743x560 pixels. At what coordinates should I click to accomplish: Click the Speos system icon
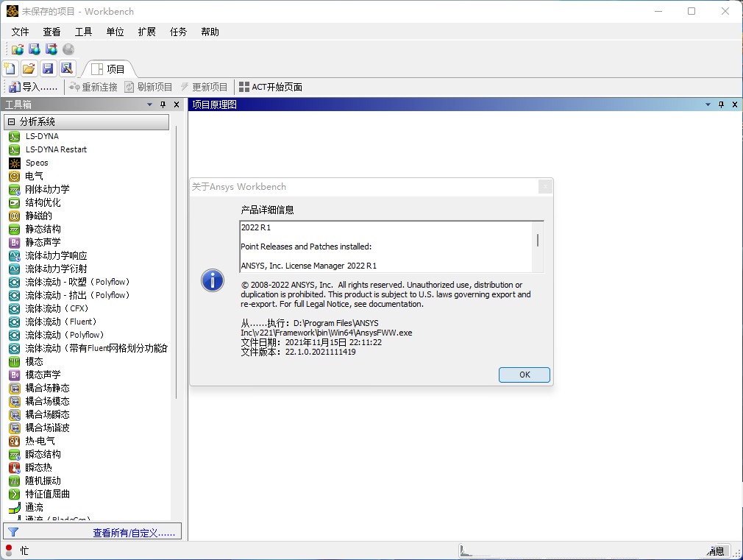[x=14, y=163]
